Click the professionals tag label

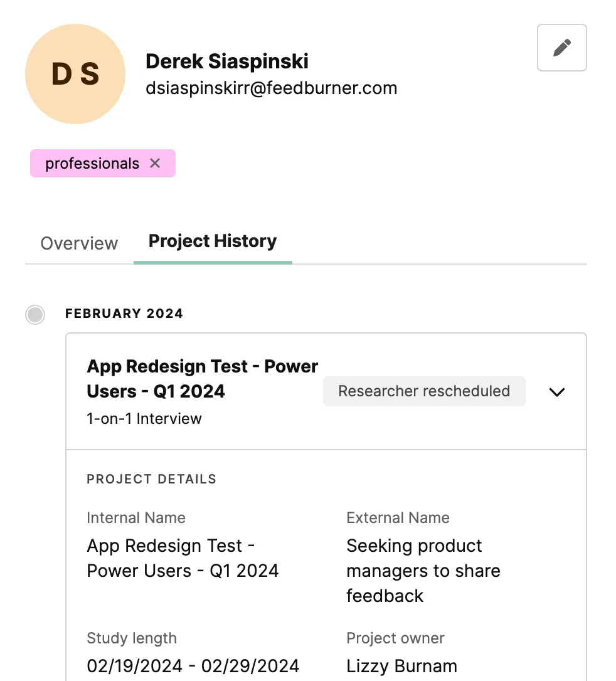point(92,163)
